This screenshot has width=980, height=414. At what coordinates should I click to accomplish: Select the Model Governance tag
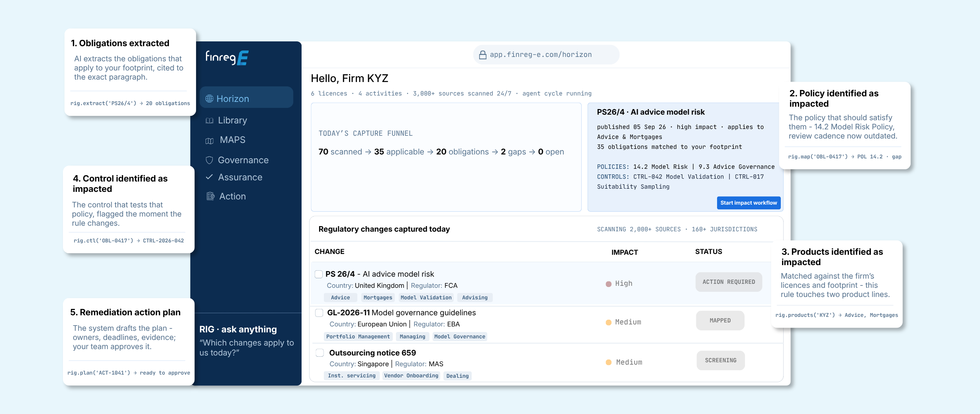coord(460,336)
